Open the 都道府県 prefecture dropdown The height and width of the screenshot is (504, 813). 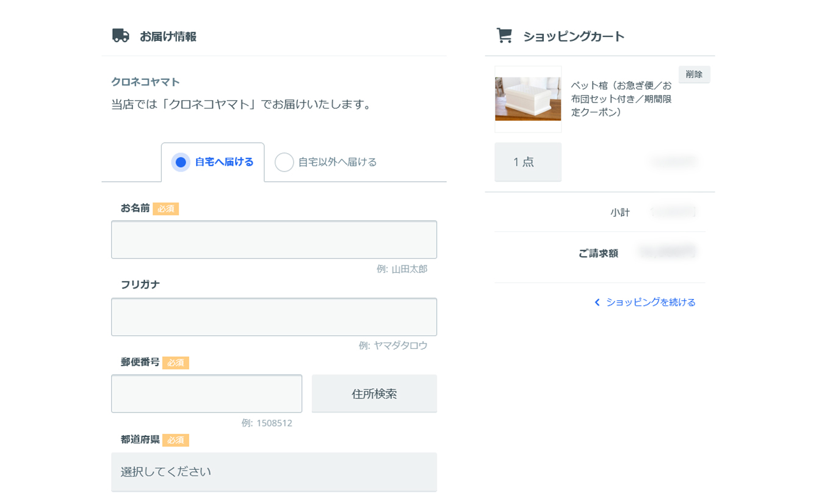[x=273, y=472]
